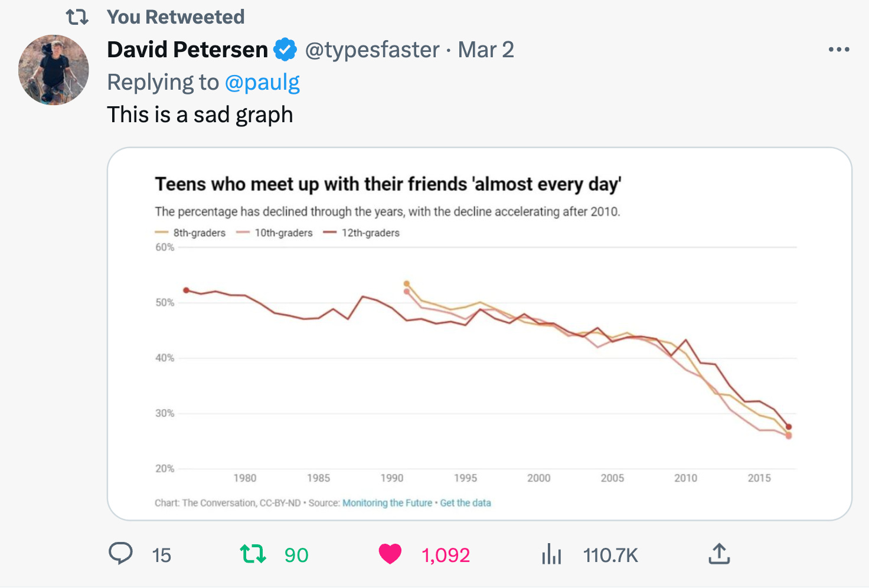869x588 pixels.
Task: Open the @paulg profile link
Action: [x=262, y=82]
